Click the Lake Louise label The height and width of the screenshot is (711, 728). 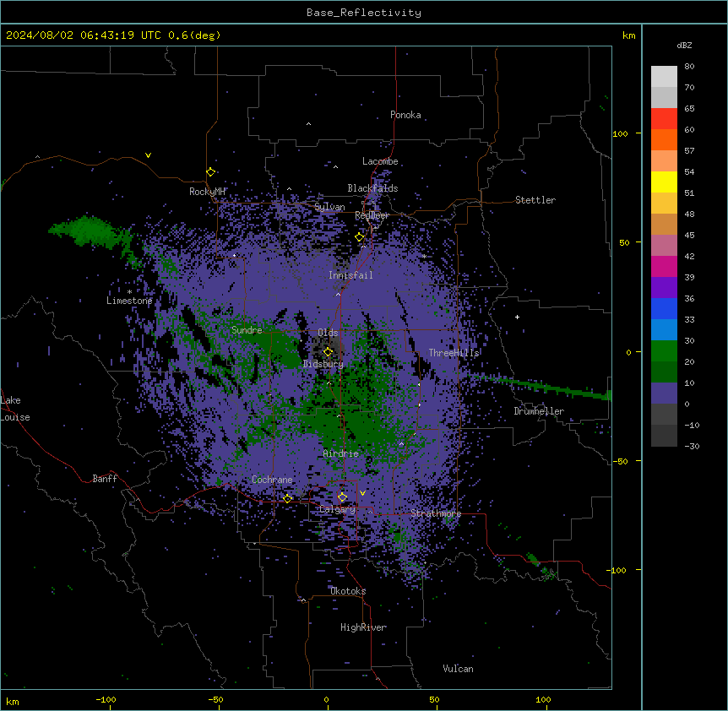click(x=15, y=409)
